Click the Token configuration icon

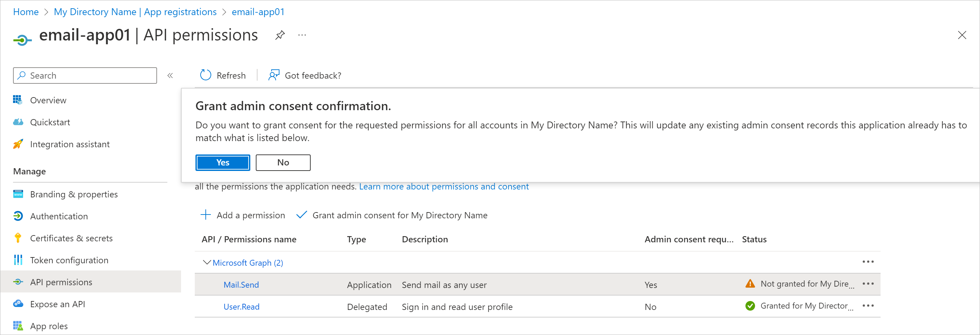point(18,260)
